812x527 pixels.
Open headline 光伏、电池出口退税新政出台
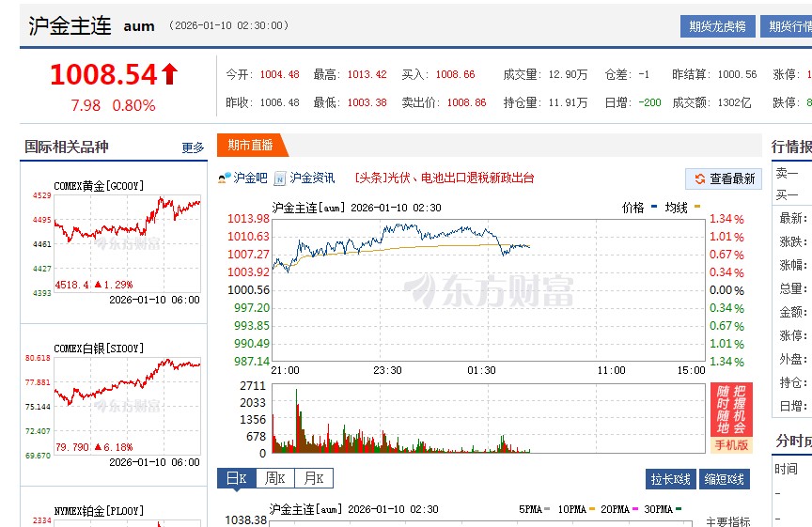click(445, 178)
